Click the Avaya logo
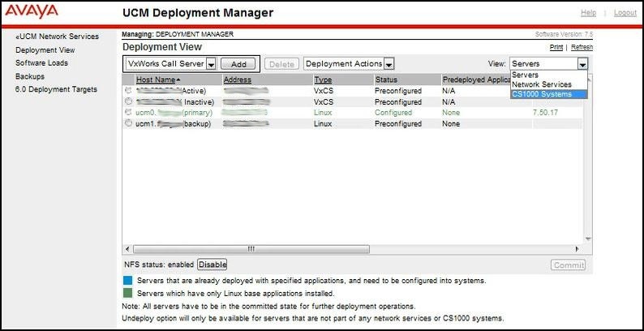Screen dimensions: 644x331 pos(31,11)
